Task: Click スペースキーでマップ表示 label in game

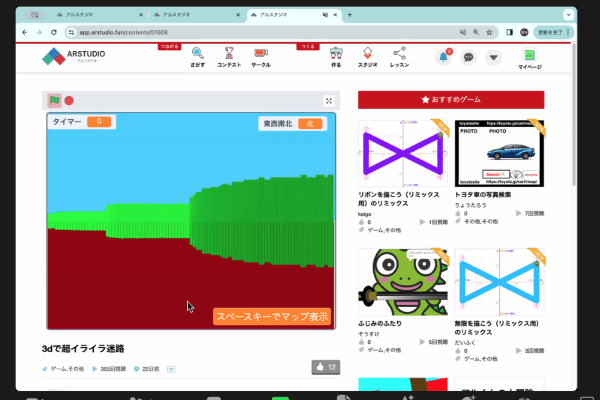Action: (x=272, y=317)
